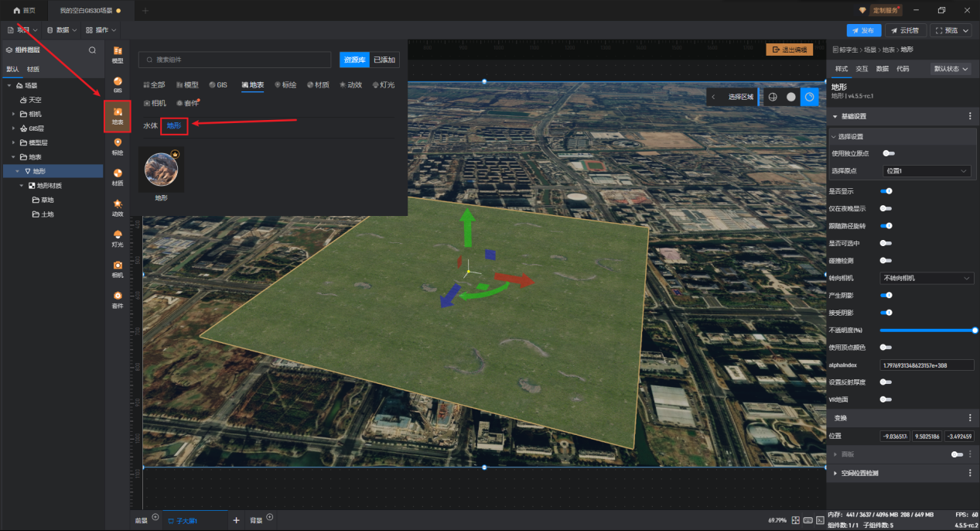This screenshot has height=531, width=980.
Task: Toggle 使用独立原点 switch
Action: click(888, 153)
